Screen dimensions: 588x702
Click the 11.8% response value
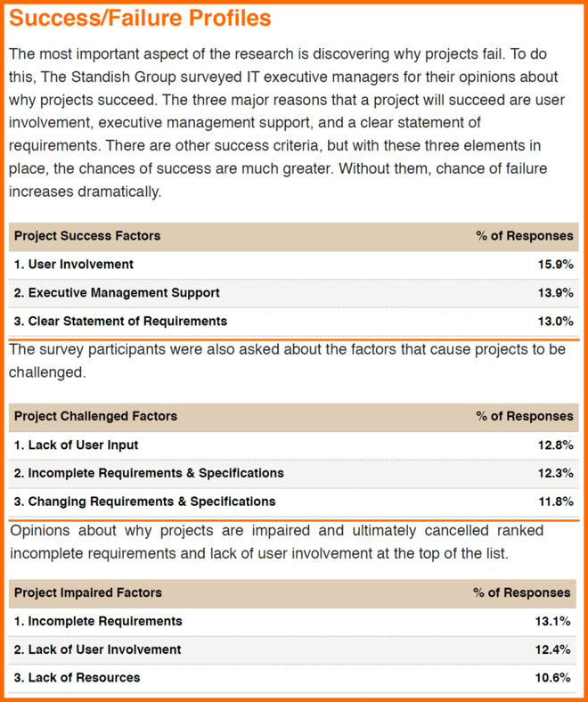[555, 502]
